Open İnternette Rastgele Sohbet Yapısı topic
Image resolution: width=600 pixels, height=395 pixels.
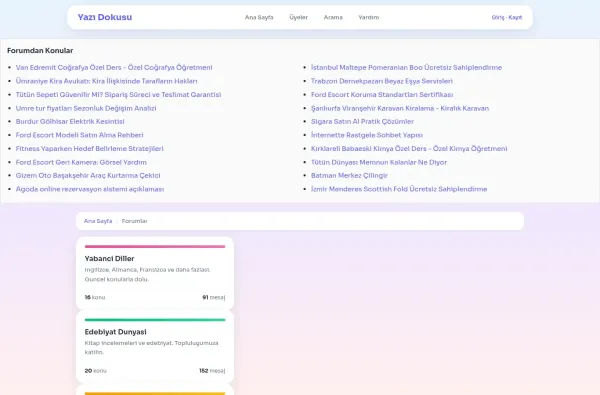[x=367, y=135]
